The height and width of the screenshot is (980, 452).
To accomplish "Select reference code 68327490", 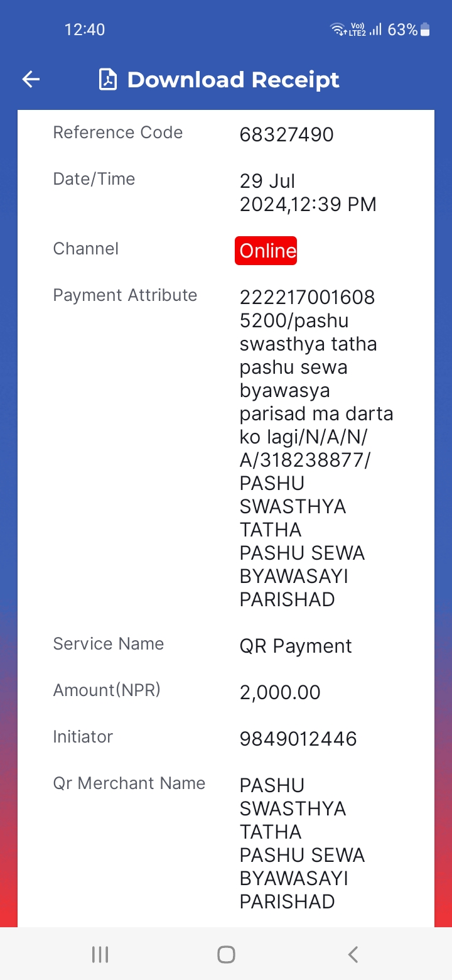I will pos(287,134).
